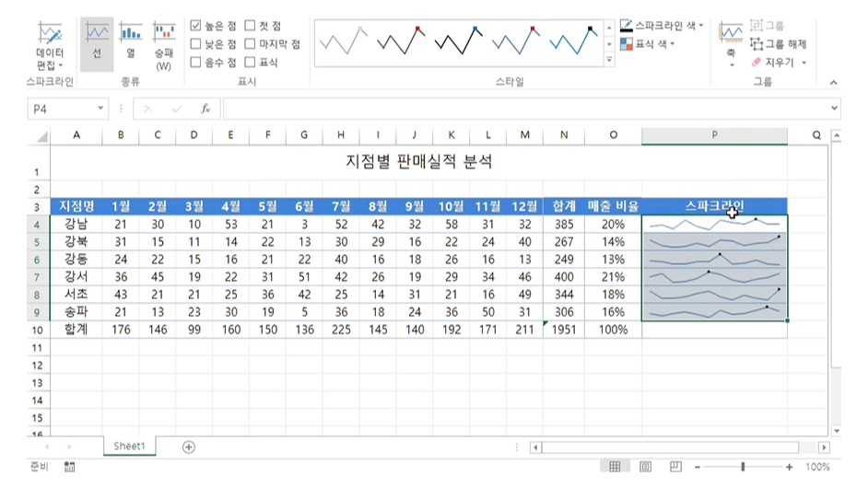Click previous sheet navigation arrow
Viewport: 868px width, 488px height.
point(47,447)
